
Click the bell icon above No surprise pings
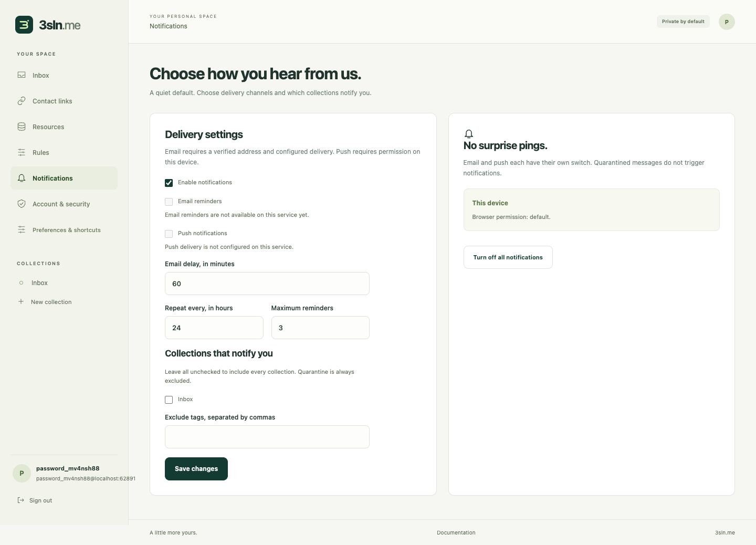469,134
